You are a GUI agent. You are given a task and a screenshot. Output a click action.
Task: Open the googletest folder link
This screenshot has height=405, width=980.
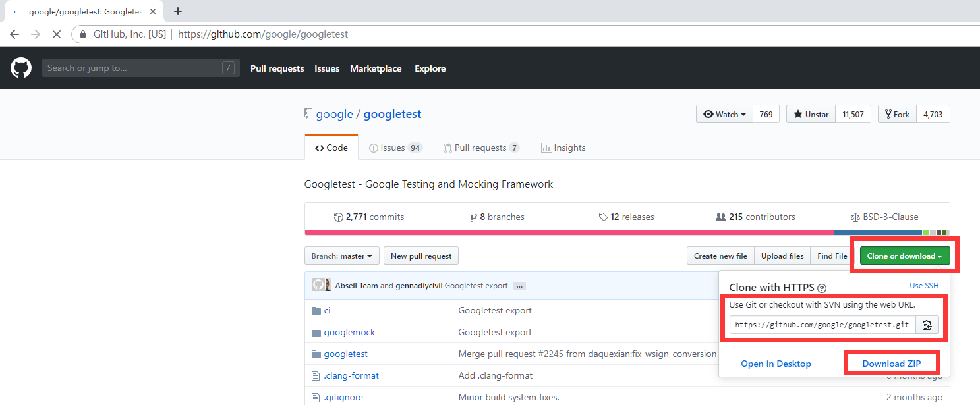[x=346, y=354]
